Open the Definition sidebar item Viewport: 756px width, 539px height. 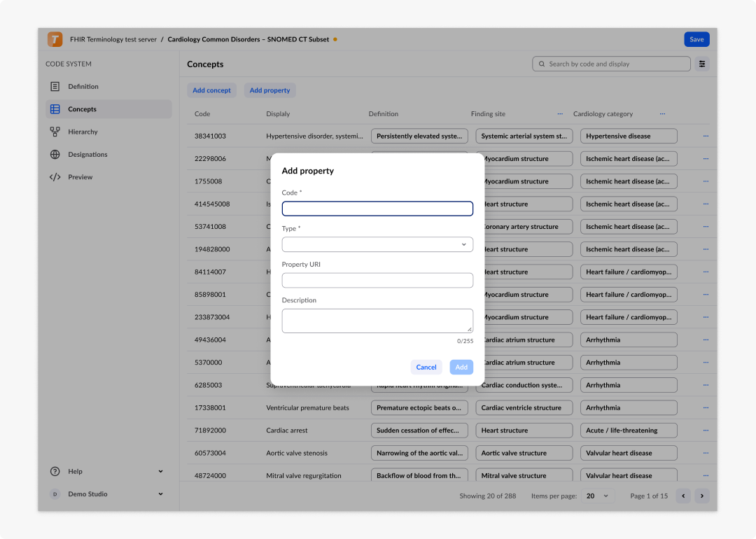click(x=108, y=86)
